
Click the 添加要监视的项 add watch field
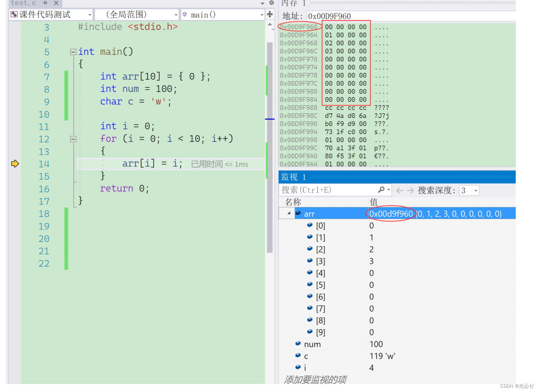[315, 380]
